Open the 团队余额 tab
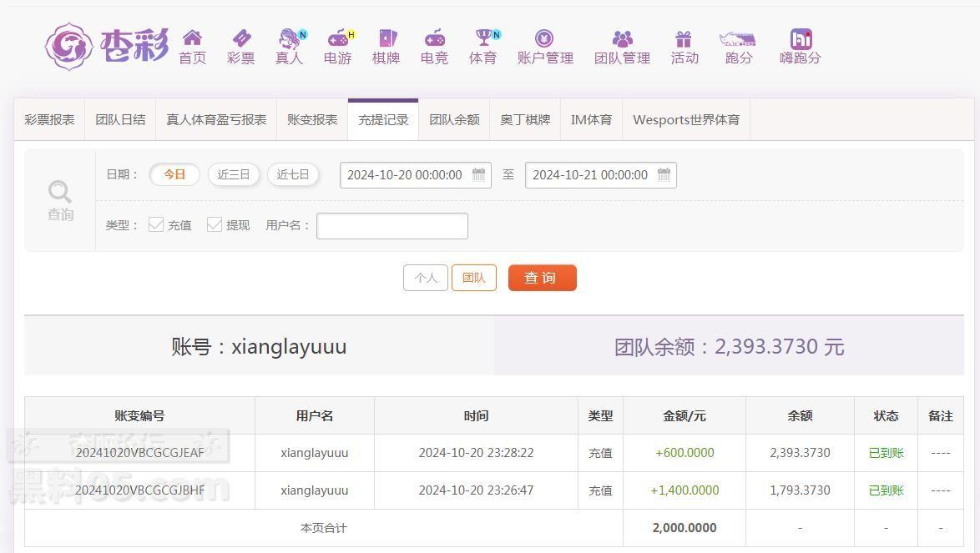This screenshot has width=980, height=553. tap(454, 120)
